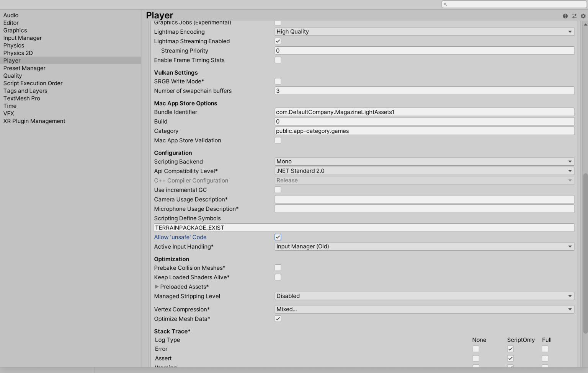
Task: Change the Scripting Backend dropdown
Action: click(424, 161)
